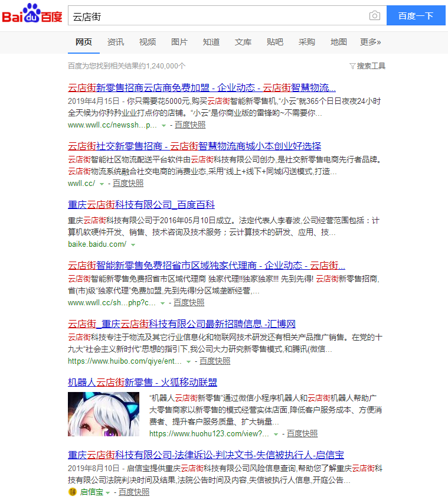This screenshot has height=503, width=448.
Task: Expand dropdown arrow beside huohu123.com URL
Action: 276,434
